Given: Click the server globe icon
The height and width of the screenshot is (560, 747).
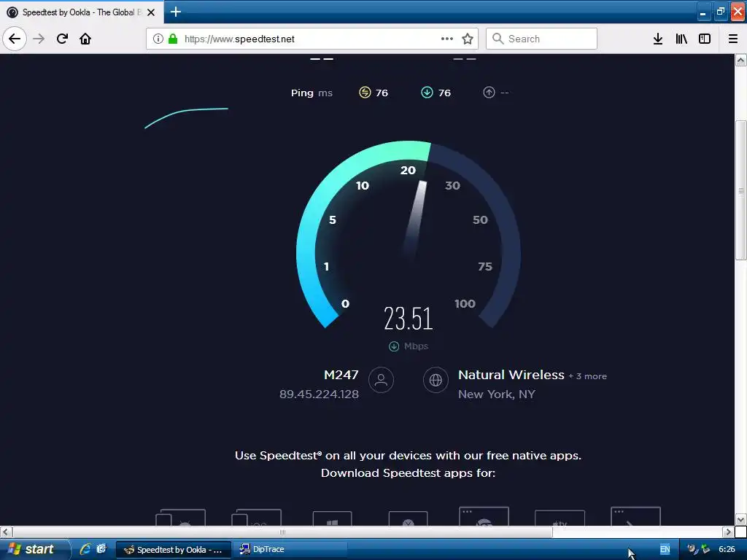Looking at the screenshot, I should [x=436, y=380].
